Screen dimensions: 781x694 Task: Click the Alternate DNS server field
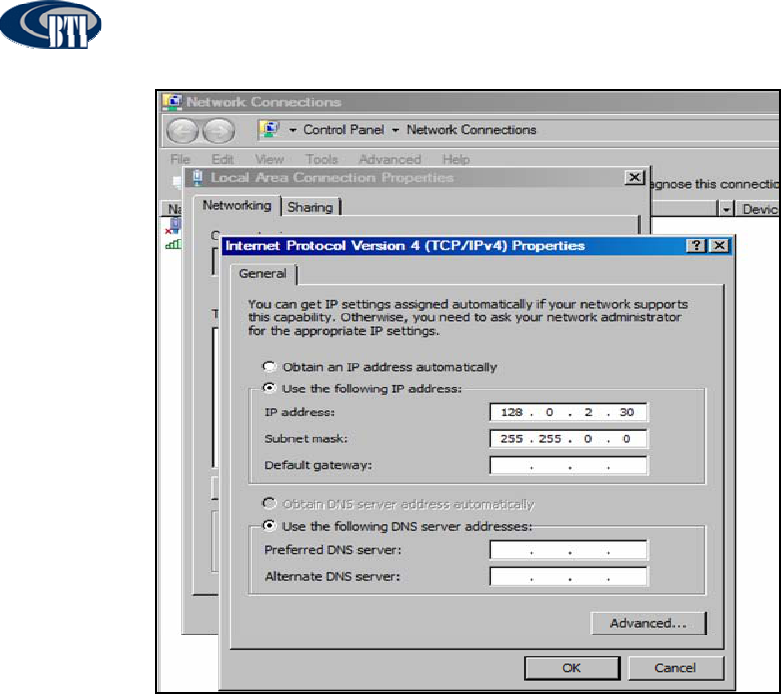(x=568, y=576)
